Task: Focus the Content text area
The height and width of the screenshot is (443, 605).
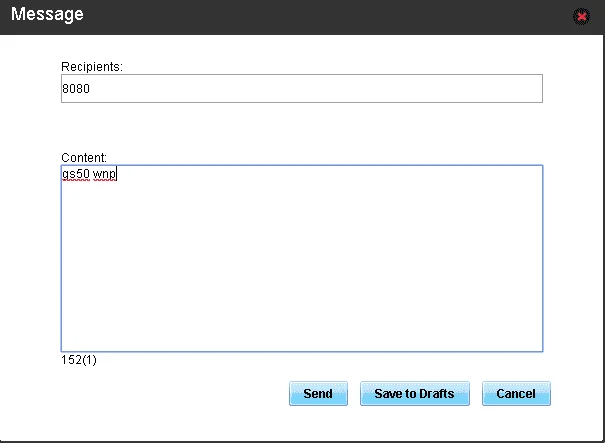Action: 302,258
